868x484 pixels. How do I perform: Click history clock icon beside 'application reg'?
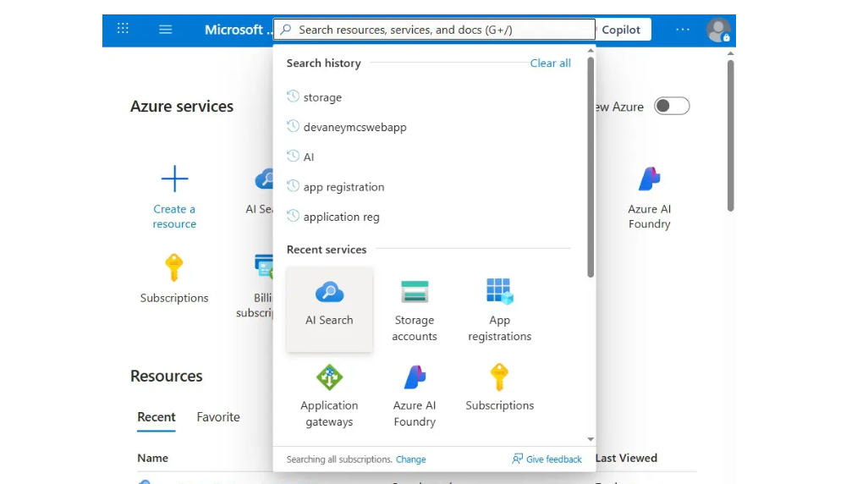tap(293, 216)
